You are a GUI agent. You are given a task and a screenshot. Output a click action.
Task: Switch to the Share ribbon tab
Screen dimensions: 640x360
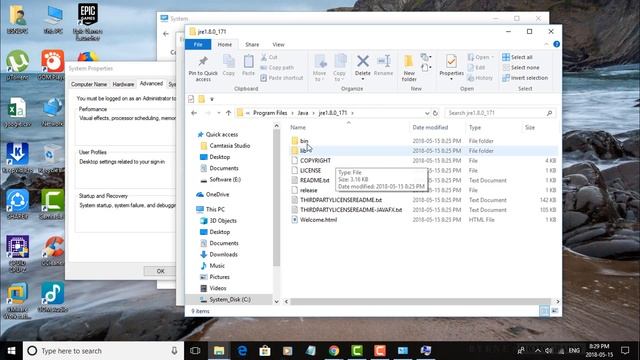(x=252, y=44)
